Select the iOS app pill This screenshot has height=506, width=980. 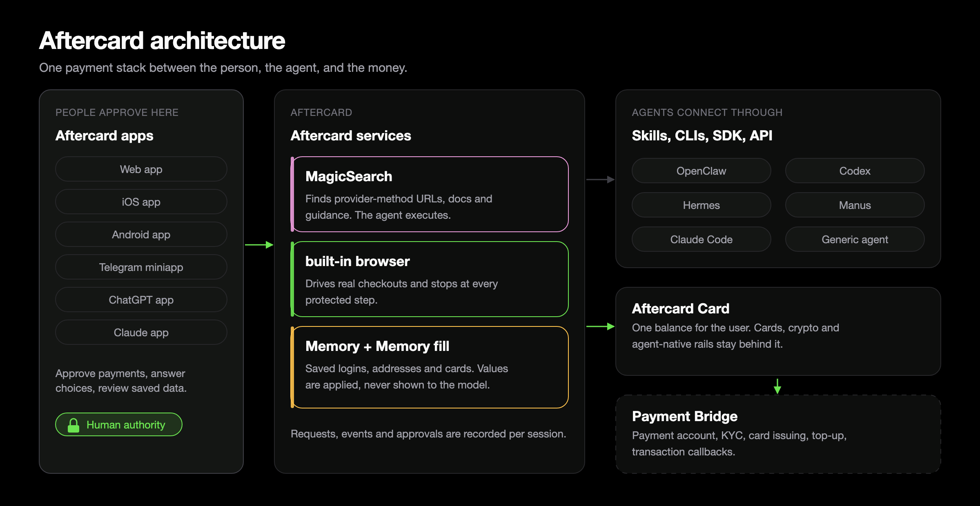[141, 202]
